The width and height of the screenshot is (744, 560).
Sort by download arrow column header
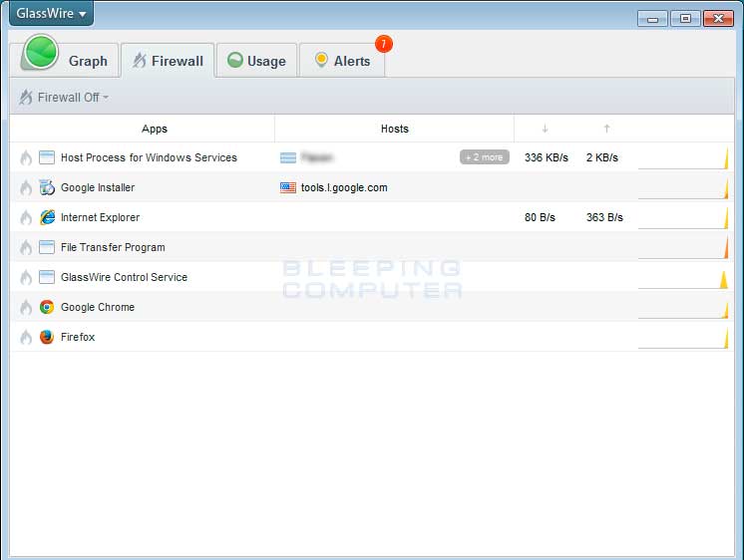click(545, 129)
